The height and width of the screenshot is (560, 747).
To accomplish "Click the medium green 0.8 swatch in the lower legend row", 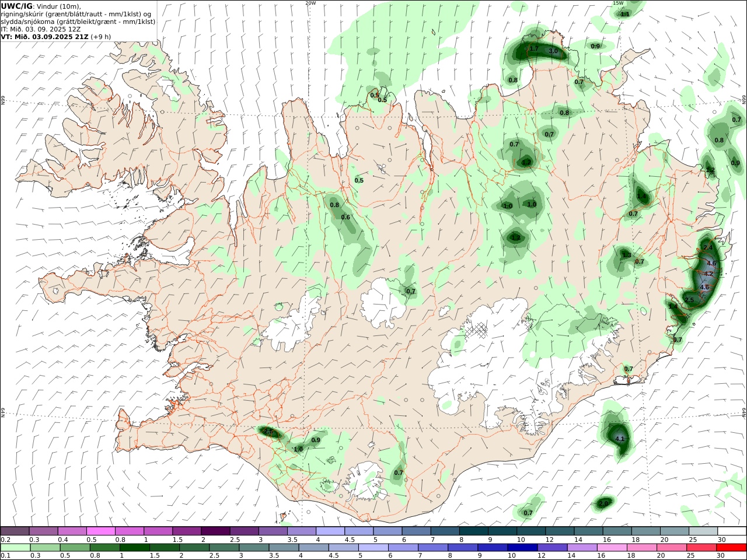I will [x=104, y=547].
